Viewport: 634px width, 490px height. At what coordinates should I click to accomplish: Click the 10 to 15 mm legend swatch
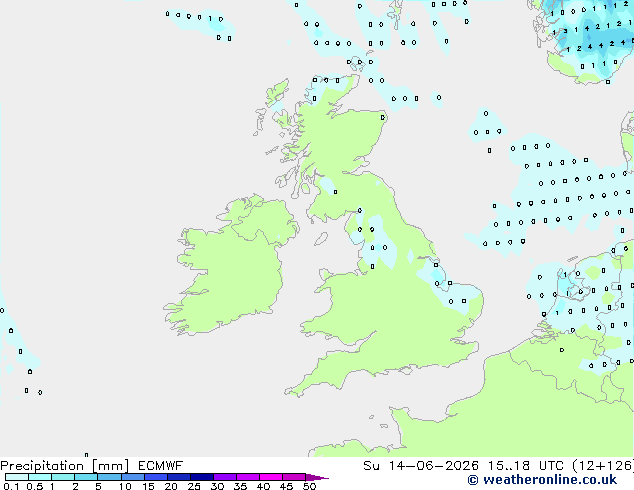coord(132,477)
